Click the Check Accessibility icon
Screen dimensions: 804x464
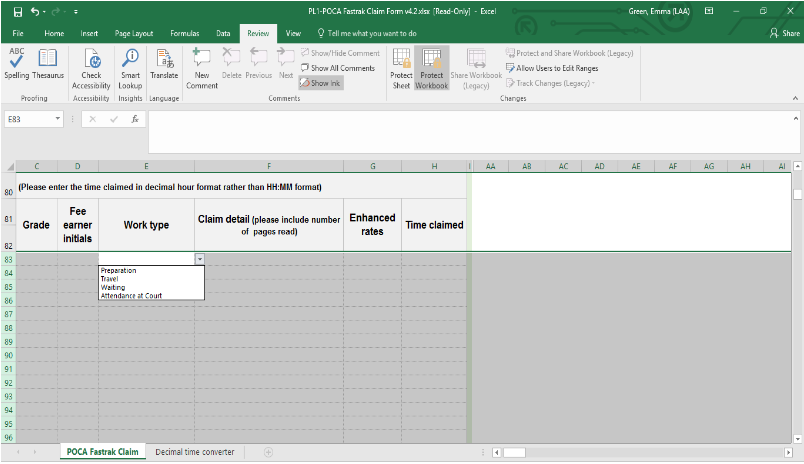(x=91, y=65)
